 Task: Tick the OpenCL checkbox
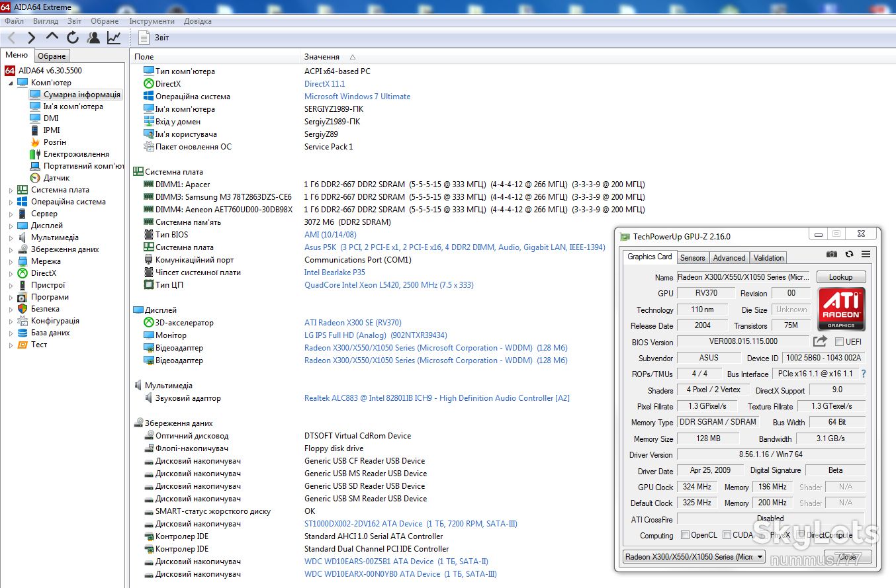pos(685,535)
